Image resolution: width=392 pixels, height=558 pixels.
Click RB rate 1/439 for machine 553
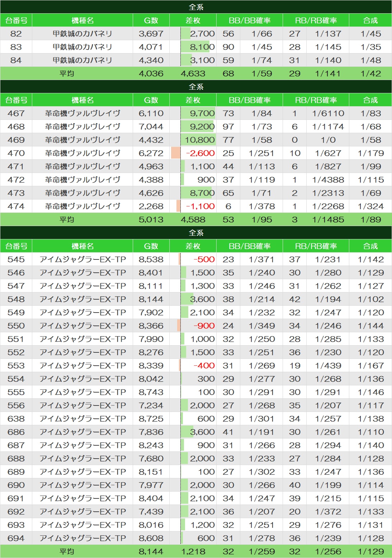328,366
